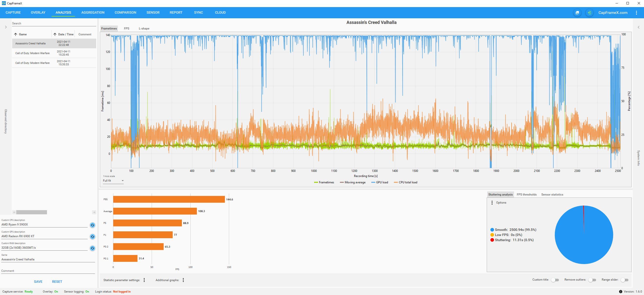Toggle GPU load series in legend
Image resolution: width=644 pixels, height=295 pixels.
(x=380, y=182)
